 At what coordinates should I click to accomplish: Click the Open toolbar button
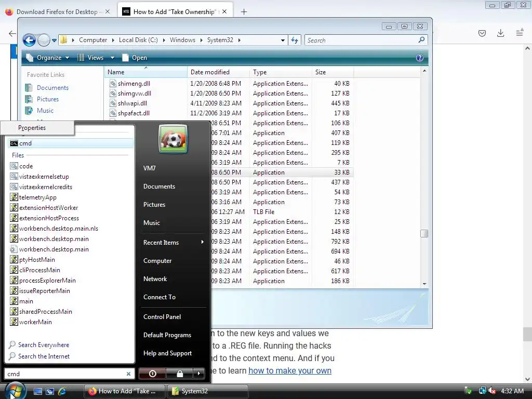[135, 58]
